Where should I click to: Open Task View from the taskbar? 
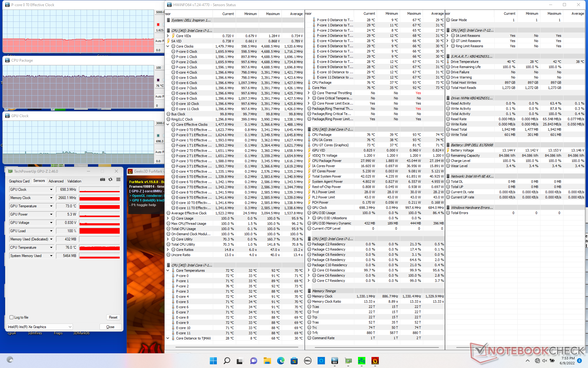pyautogui.click(x=240, y=361)
